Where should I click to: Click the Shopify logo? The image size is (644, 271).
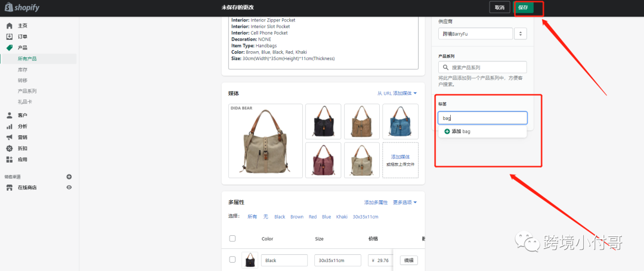tap(22, 7)
